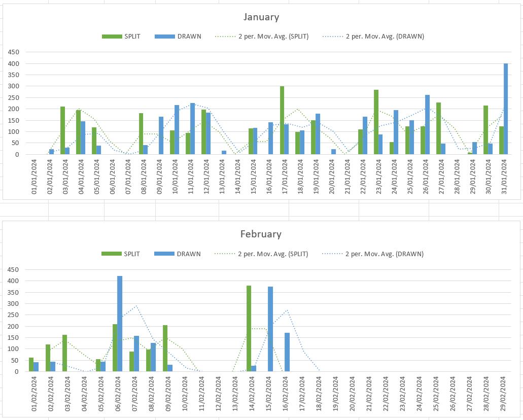Viewport: 523px width, 420px height.
Task: Select the 01/01/2024 axis label in January chart
Action: click(34, 177)
